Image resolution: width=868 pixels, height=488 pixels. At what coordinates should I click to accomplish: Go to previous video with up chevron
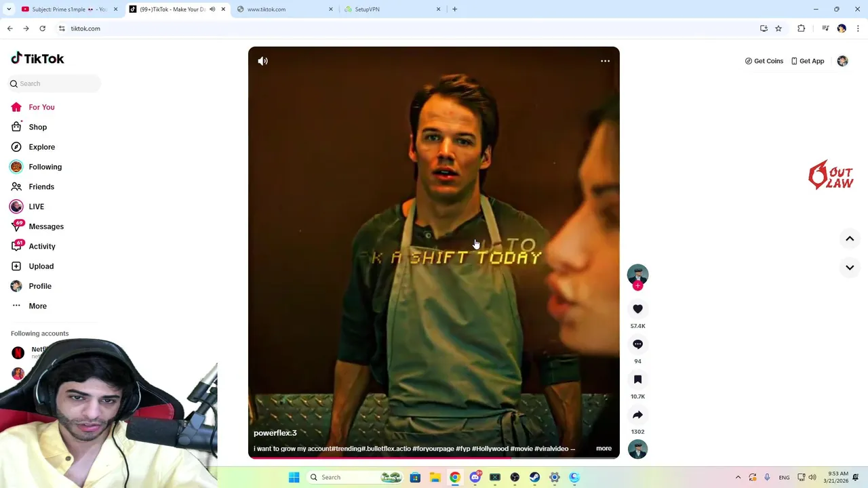coord(850,239)
